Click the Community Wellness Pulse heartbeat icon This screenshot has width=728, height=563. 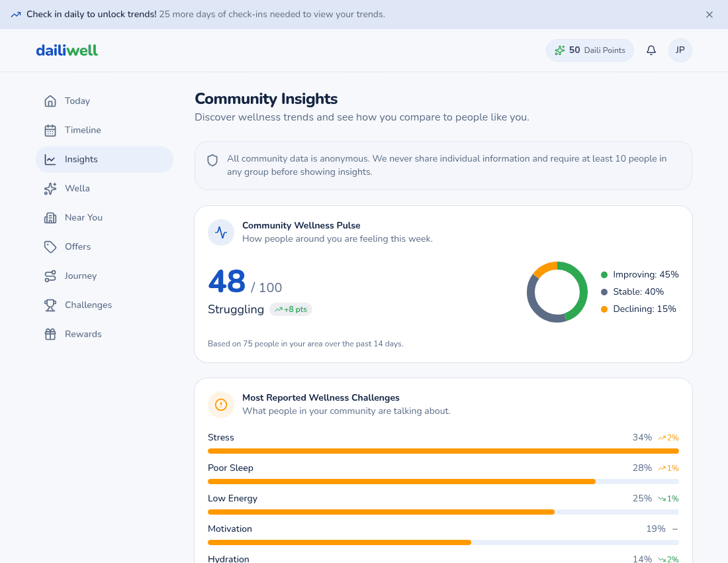pyautogui.click(x=221, y=232)
